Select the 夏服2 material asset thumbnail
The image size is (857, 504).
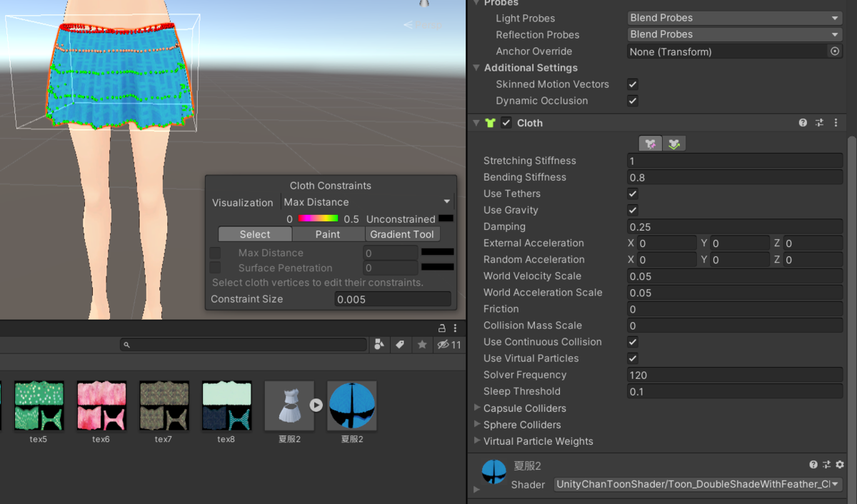(x=352, y=405)
